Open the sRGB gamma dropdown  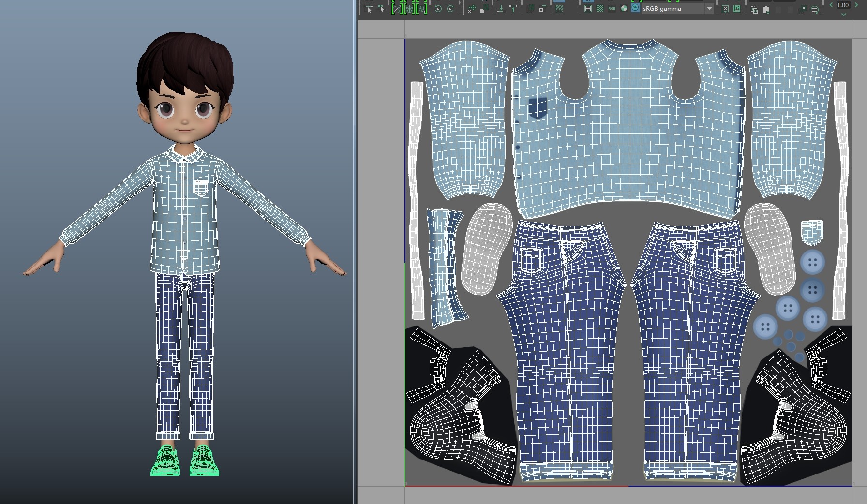pos(709,9)
